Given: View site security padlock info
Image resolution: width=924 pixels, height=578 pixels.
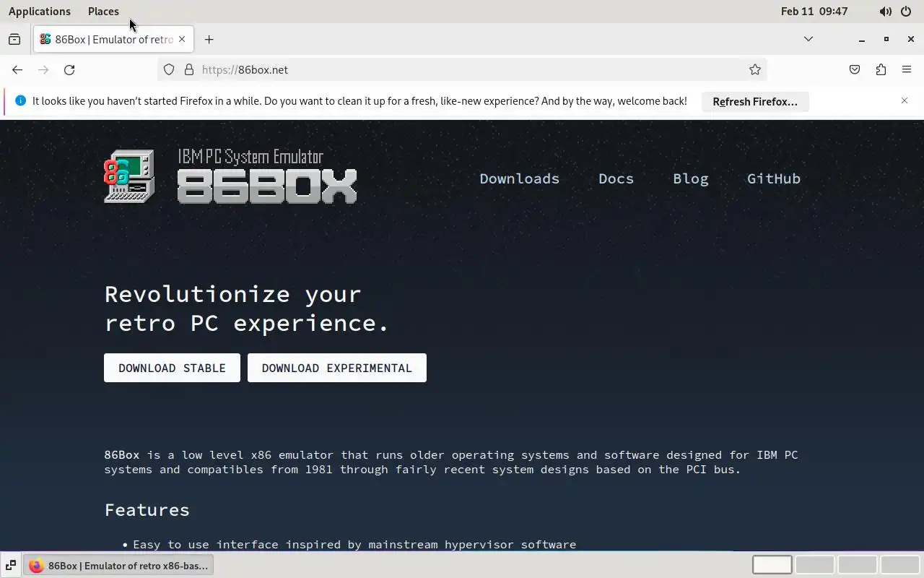Looking at the screenshot, I should 189,70.
